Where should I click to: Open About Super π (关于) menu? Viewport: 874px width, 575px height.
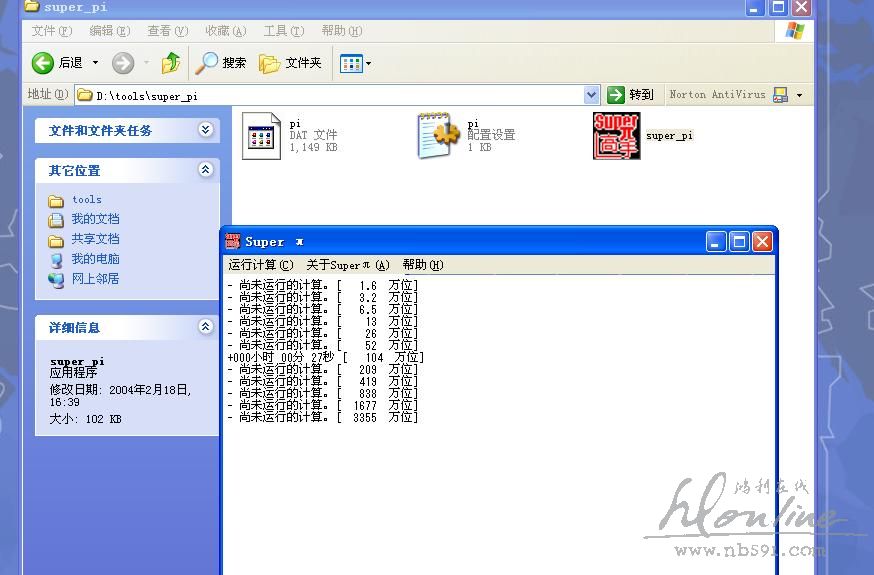(348, 265)
